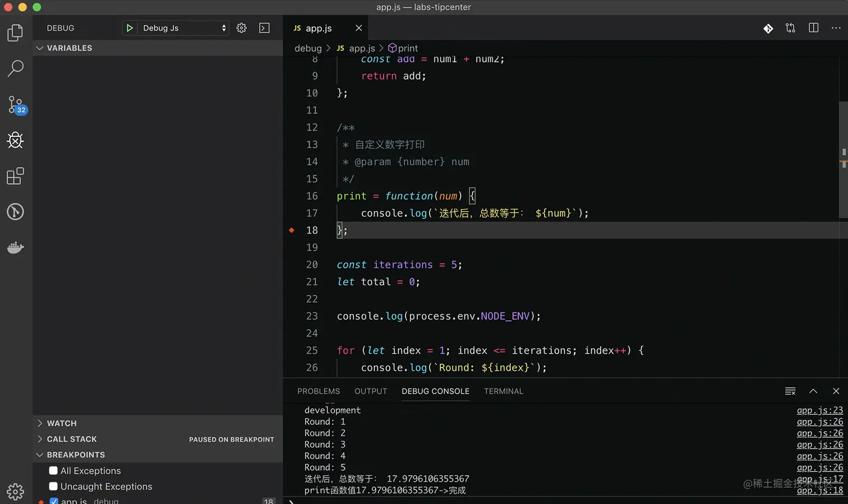The height and width of the screenshot is (504, 848).
Task: Switch to the Output panel tab
Action: point(371,391)
